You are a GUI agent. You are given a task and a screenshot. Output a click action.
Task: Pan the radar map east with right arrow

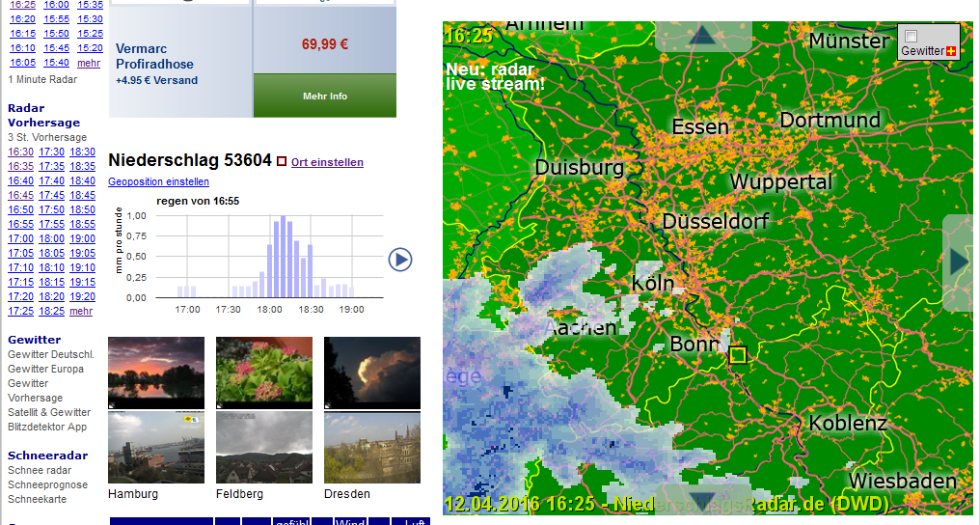(x=960, y=262)
